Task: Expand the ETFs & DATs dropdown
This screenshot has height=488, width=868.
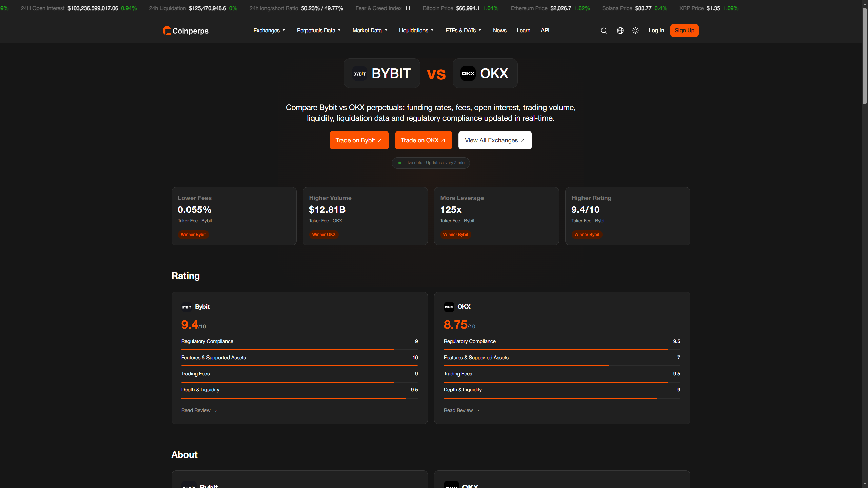Action: pyautogui.click(x=463, y=30)
